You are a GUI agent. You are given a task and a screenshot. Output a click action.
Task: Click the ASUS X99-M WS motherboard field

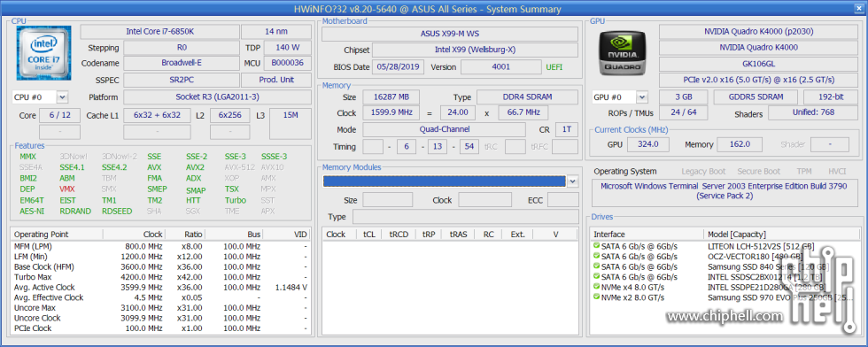tap(450, 34)
